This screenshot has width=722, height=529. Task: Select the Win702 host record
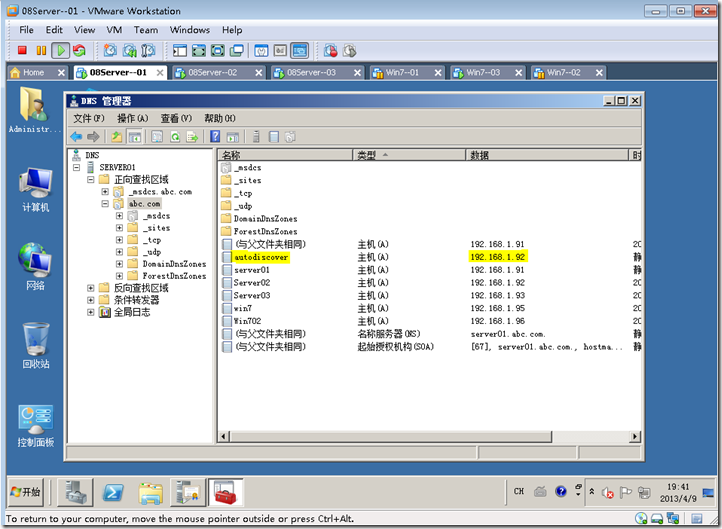click(x=247, y=321)
